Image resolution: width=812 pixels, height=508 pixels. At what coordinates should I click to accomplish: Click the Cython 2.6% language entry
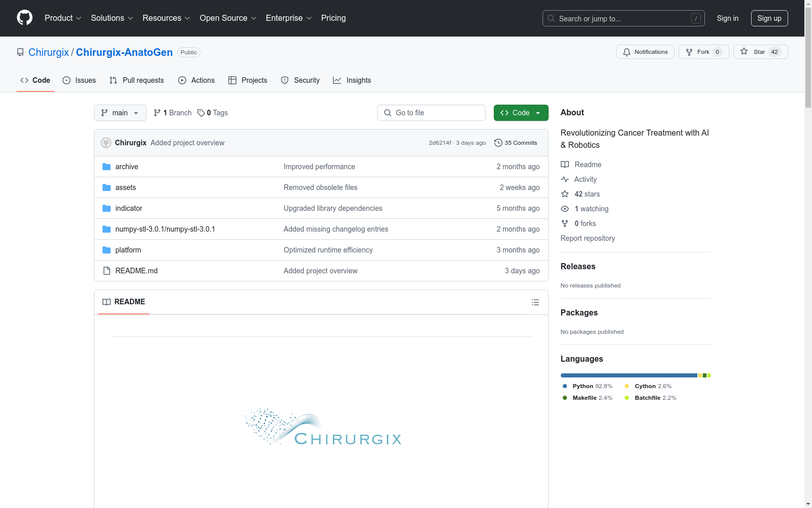(648, 386)
